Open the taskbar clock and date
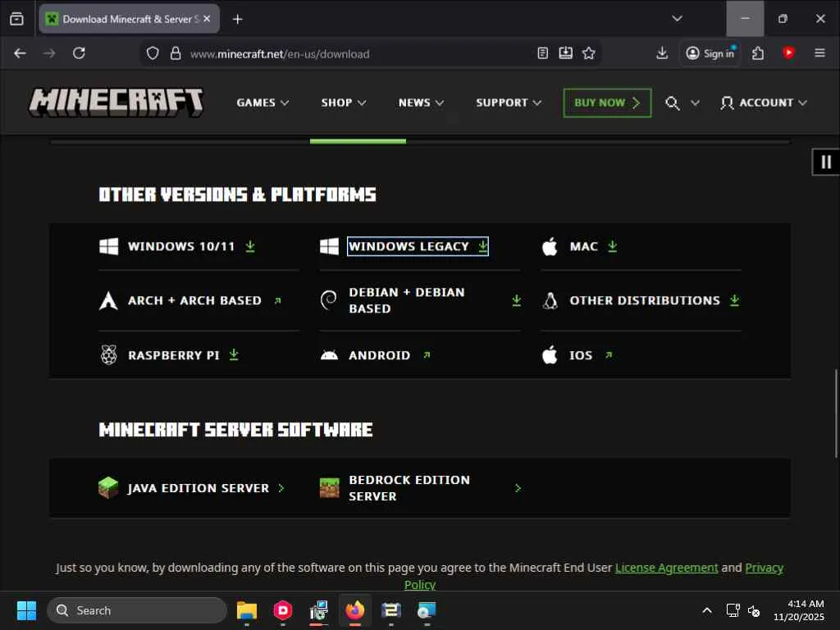 click(799, 610)
